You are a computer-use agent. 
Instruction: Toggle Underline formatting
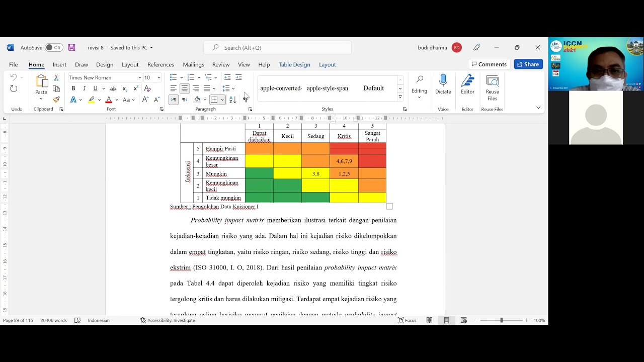(x=95, y=88)
